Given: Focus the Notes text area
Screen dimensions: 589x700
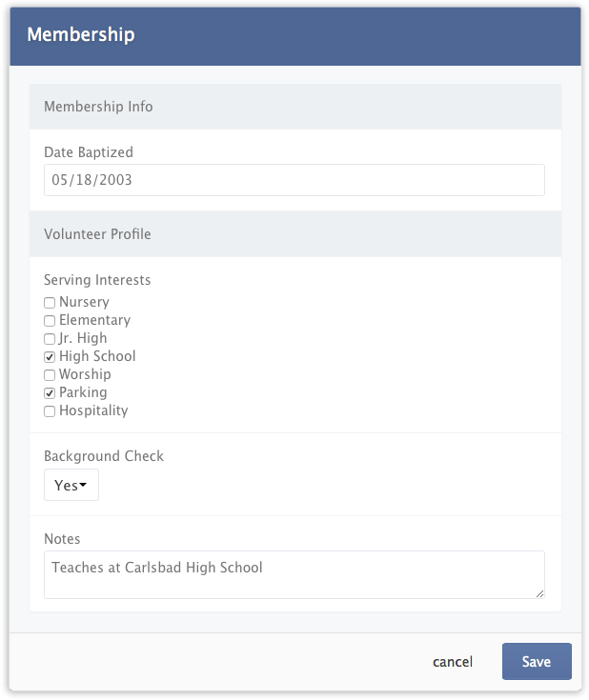Looking at the screenshot, I should [x=294, y=574].
